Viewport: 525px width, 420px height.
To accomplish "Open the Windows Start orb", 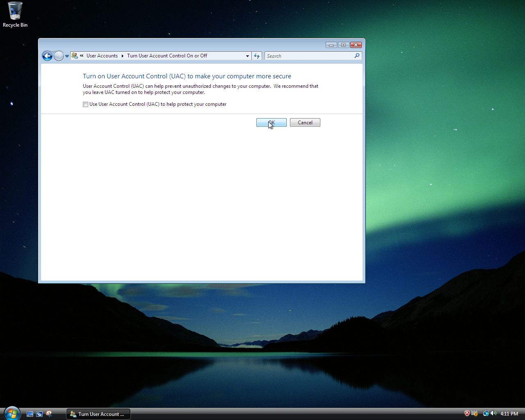I will tap(12, 413).
